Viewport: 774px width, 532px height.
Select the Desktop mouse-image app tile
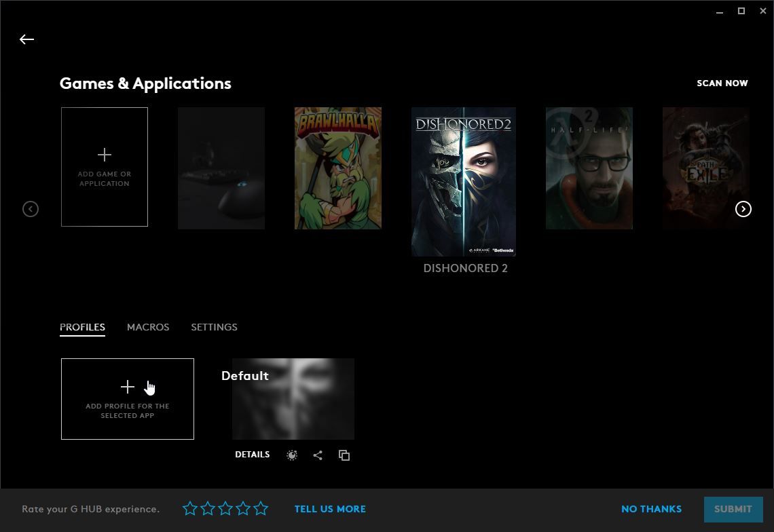pyautogui.click(x=221, y=168)
